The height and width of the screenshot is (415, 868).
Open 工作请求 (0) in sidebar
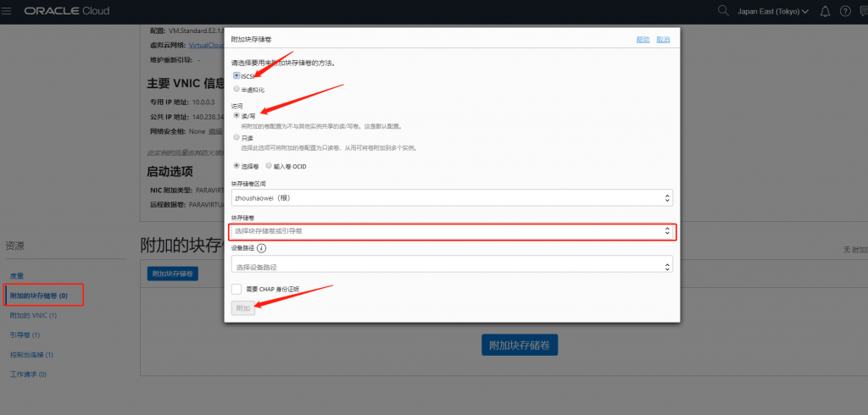[x=28, y=374]
